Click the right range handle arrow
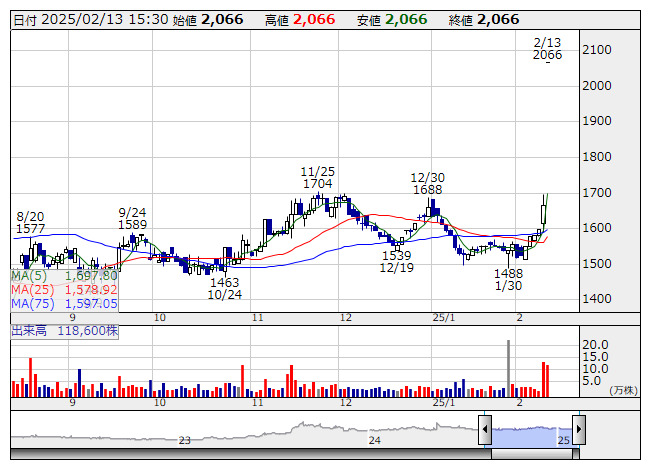The width and height of the screenshot is (653, 470). pyautogui.click(x=579, y=429)
